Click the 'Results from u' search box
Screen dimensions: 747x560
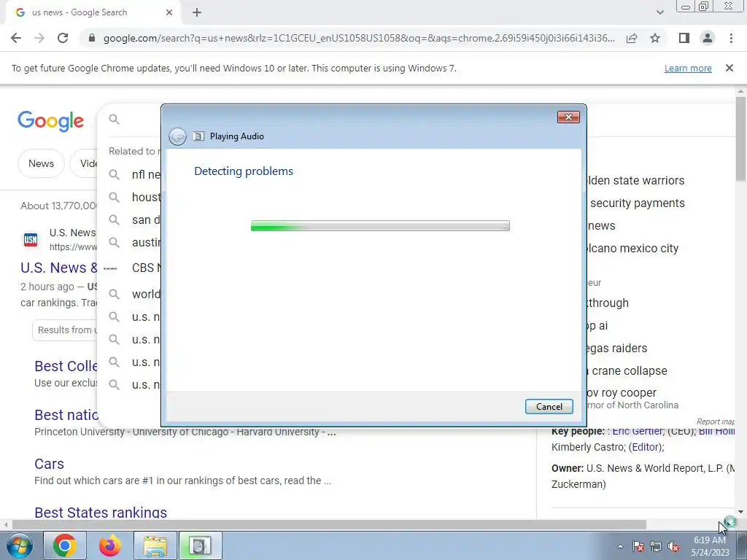coord(65,330)
